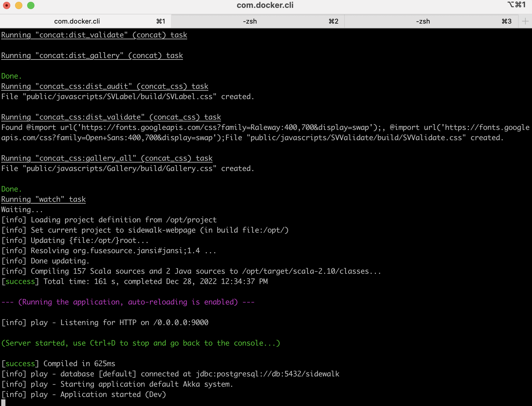Click the [success] Compiled in 625ms line
532x406 pixels.
click(x=58, y=363)
